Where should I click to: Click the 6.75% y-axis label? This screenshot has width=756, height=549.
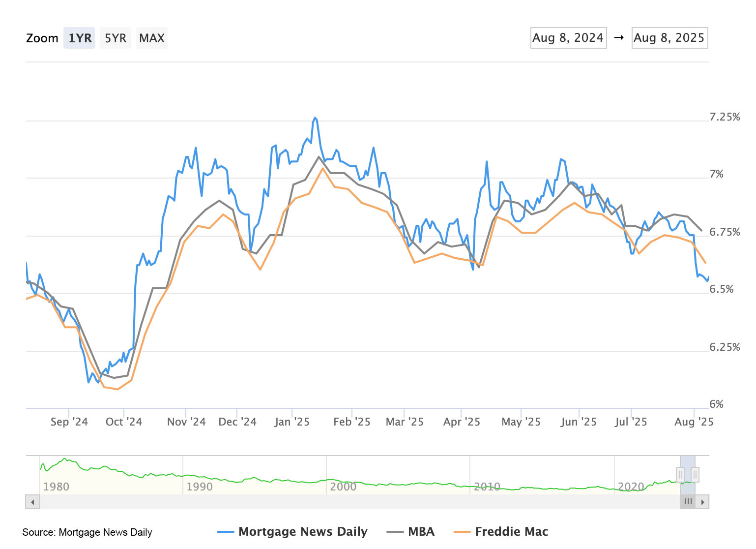tap(725, 232)
